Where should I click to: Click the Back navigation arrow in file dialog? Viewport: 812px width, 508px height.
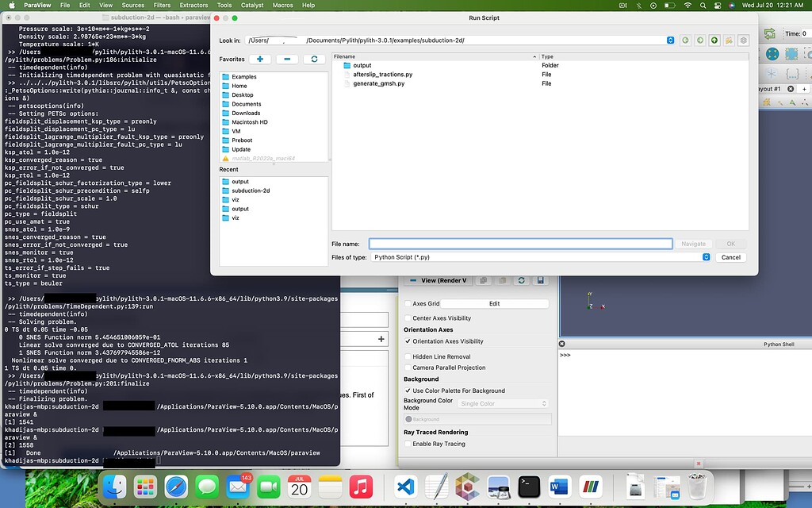click(x=685, y=40)
